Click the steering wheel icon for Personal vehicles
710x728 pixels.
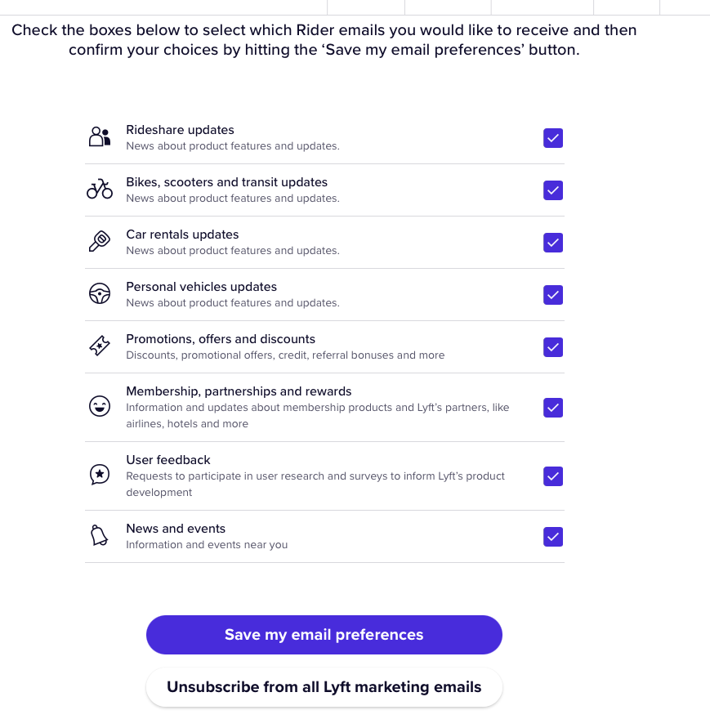pyautogui.click(x=100, y=294)
